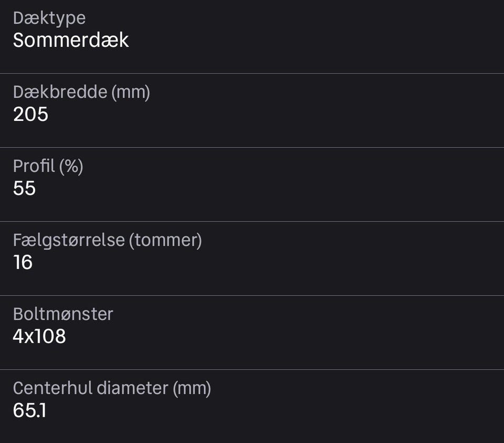Click the divider line below 4x108
Image resolution: width=504 pixels, height=443 pixels.
252,369
